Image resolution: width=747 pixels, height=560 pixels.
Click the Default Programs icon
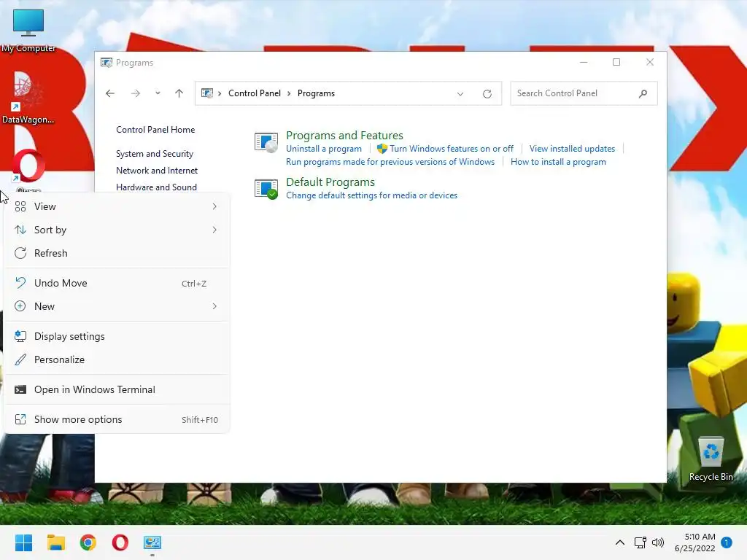(266, 189)
